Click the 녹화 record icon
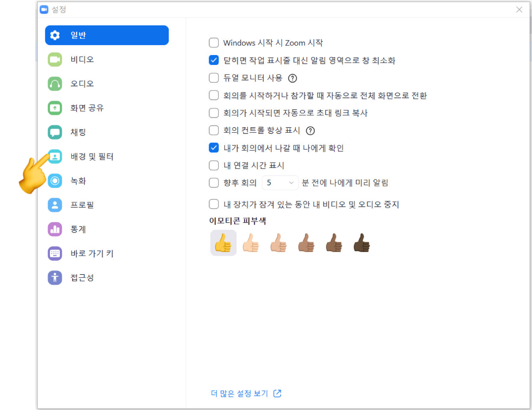 click(x=55, y=181)
